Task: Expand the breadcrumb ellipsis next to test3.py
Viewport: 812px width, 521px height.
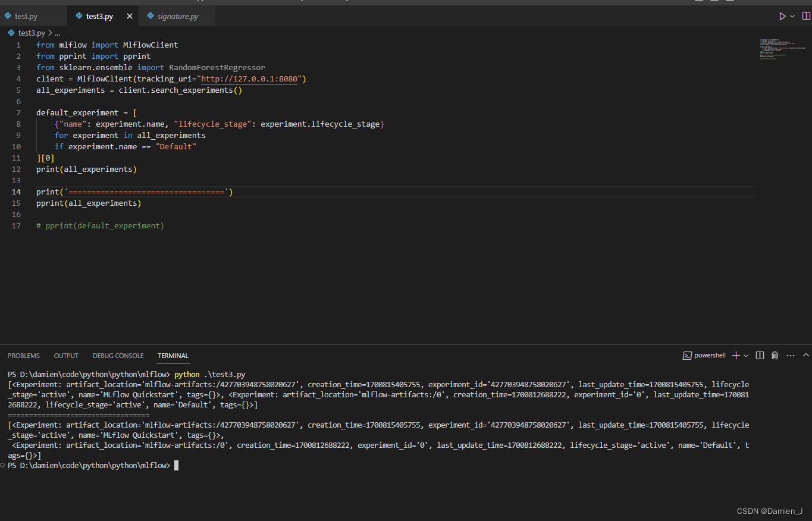Action: (x=58, y=33)
